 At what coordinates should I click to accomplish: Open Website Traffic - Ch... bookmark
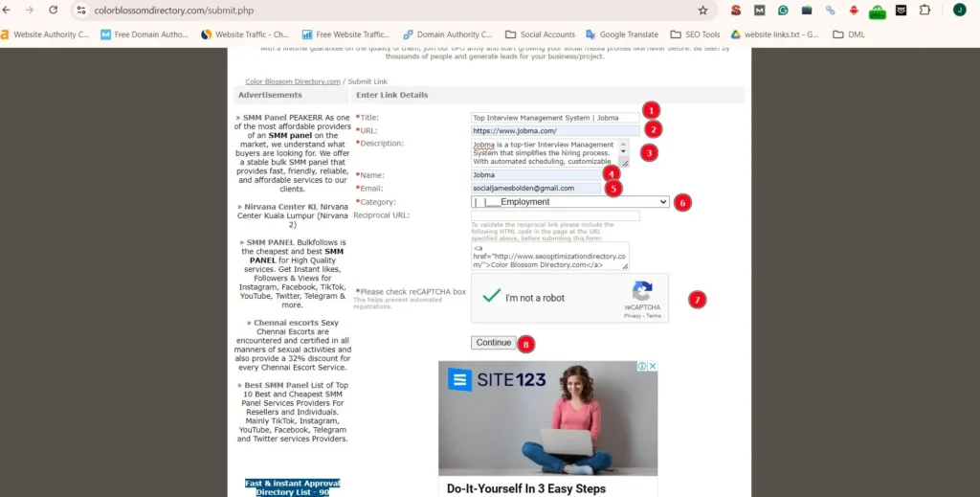[x=245, y=34]
